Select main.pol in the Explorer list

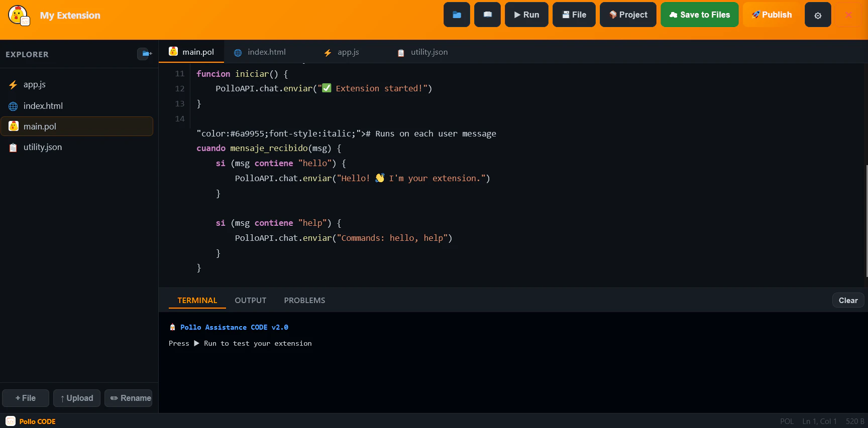pyautogui.click(x=77, y=126)
